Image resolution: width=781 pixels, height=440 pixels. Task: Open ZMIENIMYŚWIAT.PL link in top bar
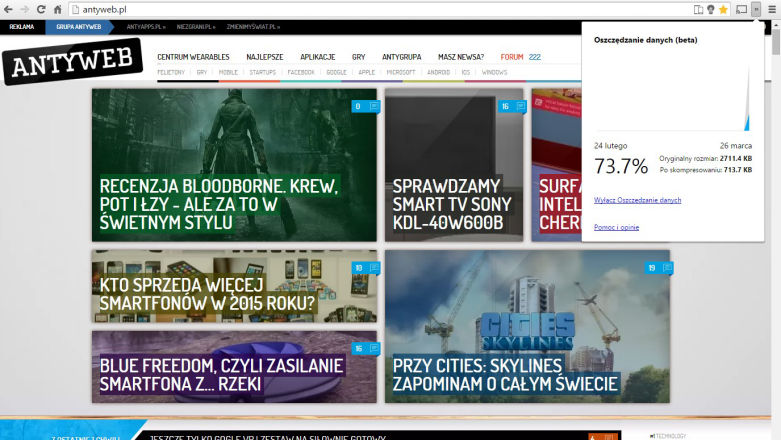pyautogui.click(x=253, y=27)
